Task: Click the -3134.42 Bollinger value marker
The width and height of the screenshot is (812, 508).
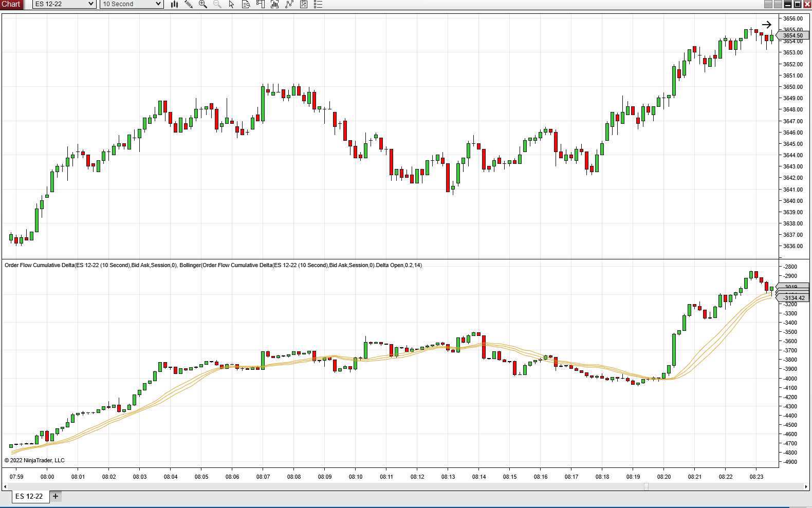Action: (x=793, y=298)
